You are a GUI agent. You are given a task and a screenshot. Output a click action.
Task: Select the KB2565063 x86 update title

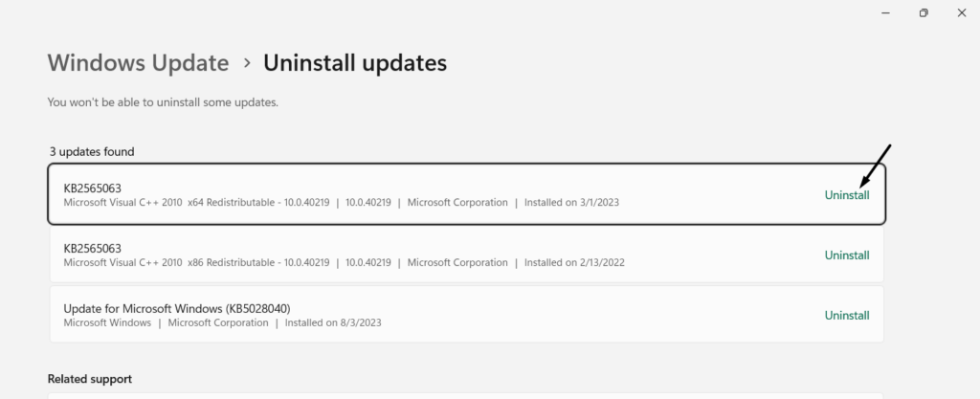point(92,248)
